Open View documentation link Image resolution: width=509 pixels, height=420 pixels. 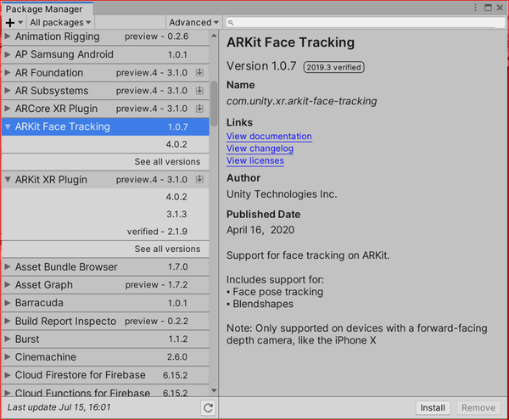269,137
